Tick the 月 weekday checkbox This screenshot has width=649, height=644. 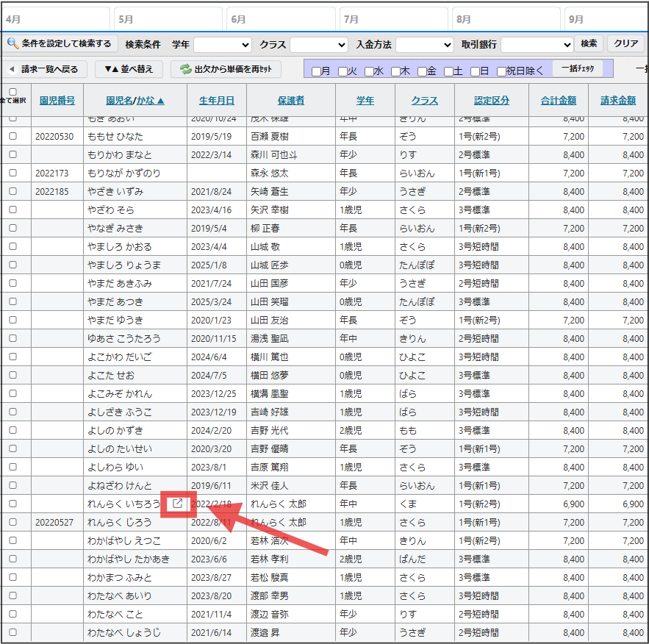316,71
